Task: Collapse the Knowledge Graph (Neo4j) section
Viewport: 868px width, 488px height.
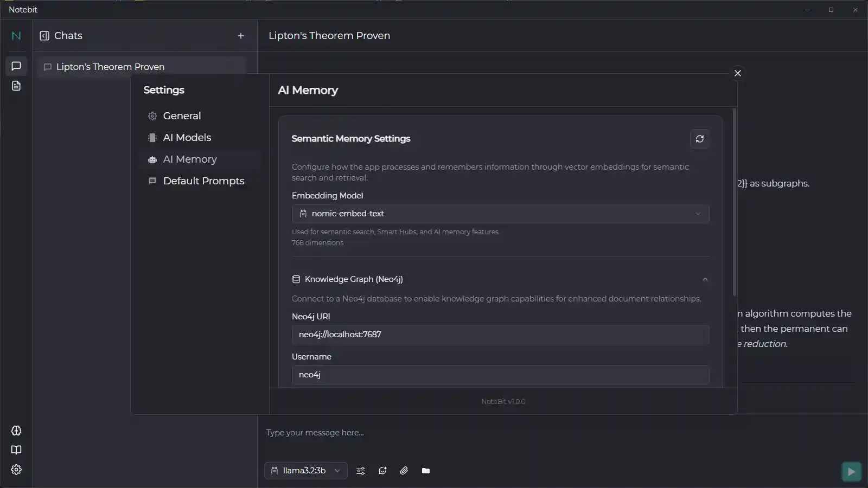Action: [x=704, y=279]
